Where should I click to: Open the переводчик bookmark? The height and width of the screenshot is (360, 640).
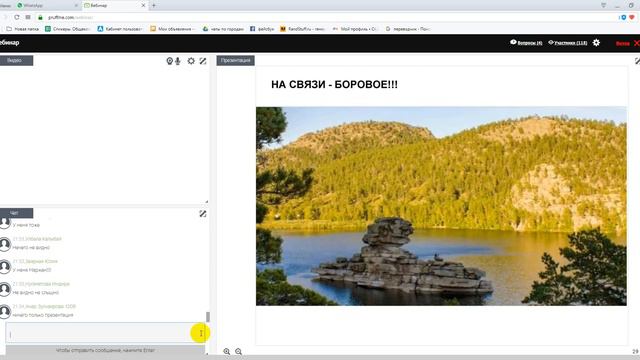click(x=408, y=29)
